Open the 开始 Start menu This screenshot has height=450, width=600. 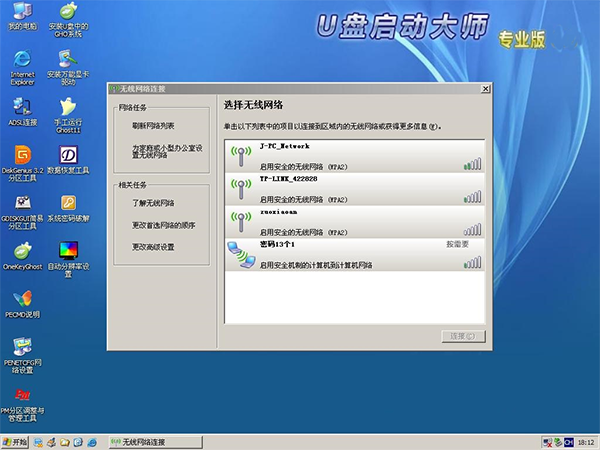(x=16, y=441)
